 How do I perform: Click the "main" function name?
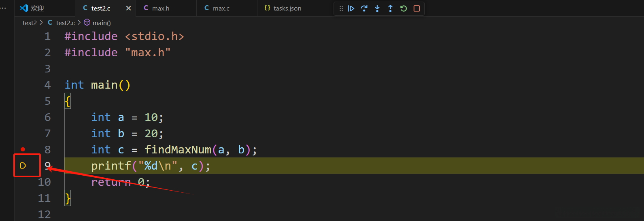104,85
